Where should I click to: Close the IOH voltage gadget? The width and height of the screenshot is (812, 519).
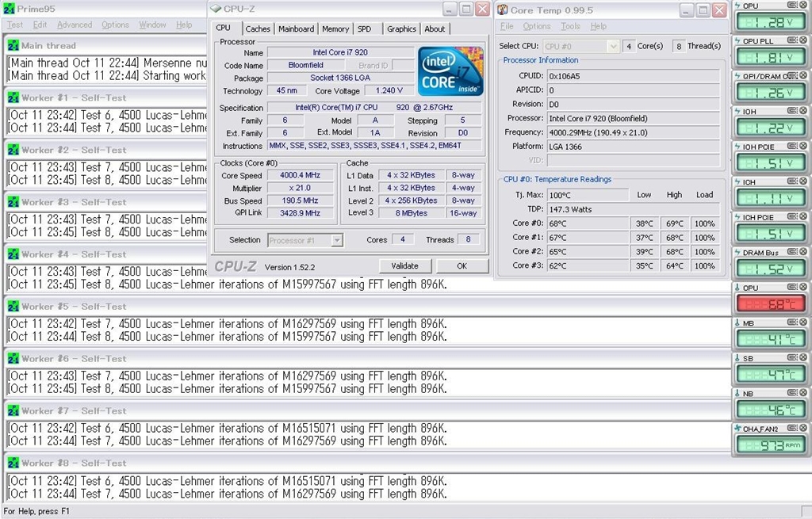tap(803, 110)
